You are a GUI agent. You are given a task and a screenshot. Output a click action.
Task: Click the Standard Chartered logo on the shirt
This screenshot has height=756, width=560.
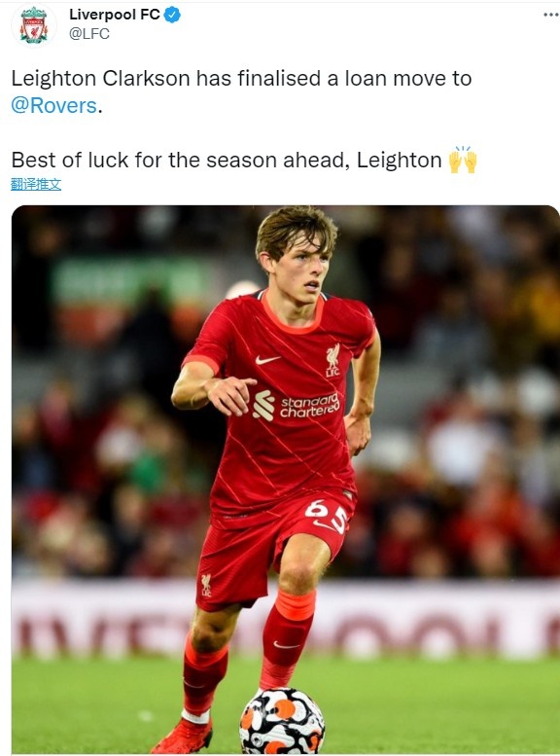(x=297, y=406)
